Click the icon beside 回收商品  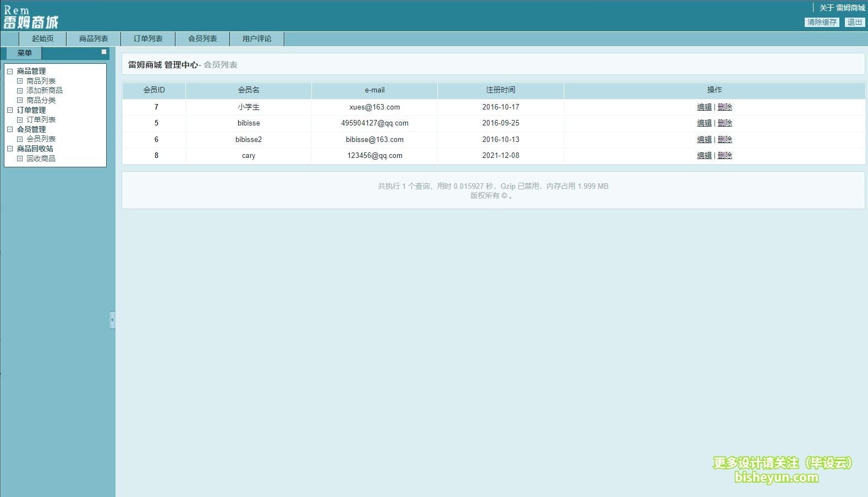click(20, 159)
